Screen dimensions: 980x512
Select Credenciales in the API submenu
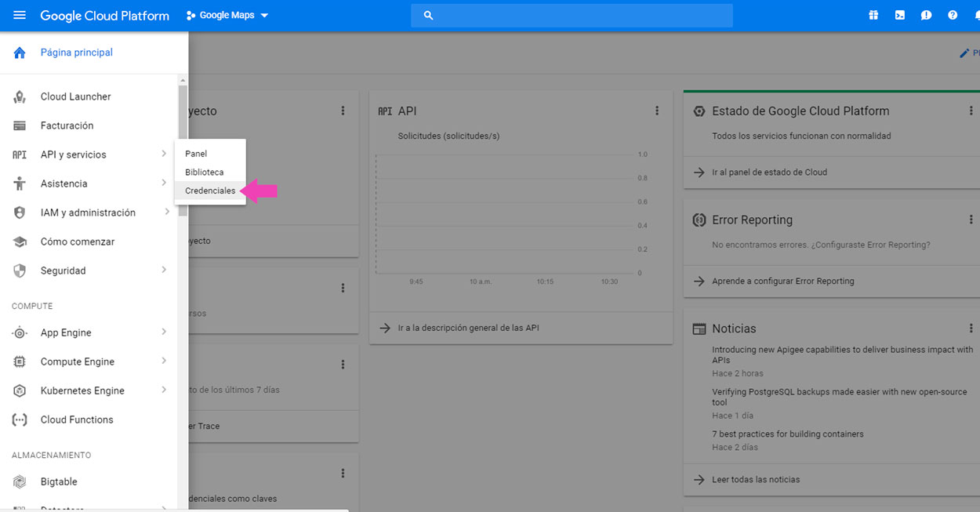[210, 191]
